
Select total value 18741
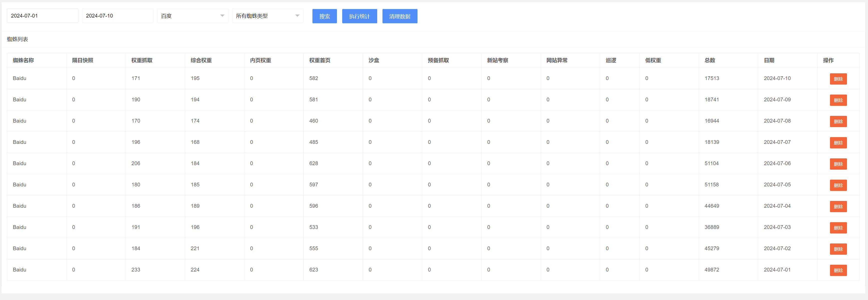(712, 99)
